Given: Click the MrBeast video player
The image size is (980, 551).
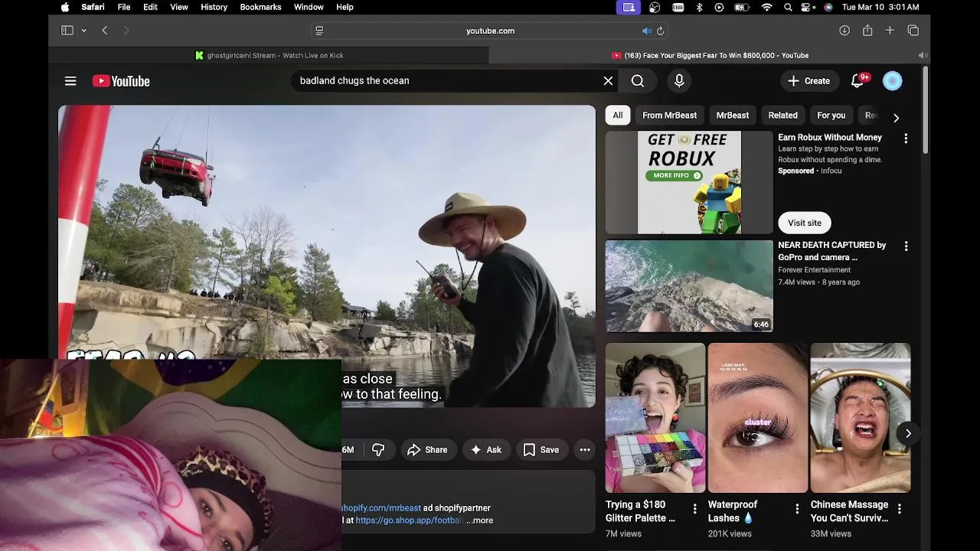Looking at the screenshot, I should pyautogui.click(x=327, y=256).
